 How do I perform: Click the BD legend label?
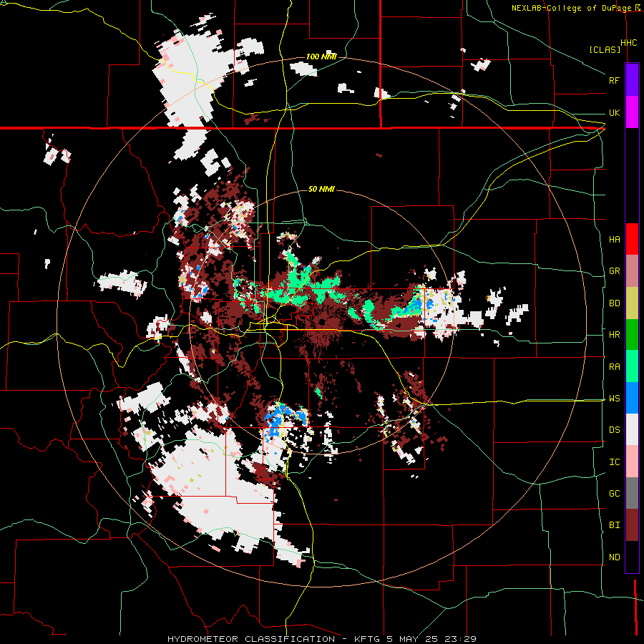click(x=614, y=303)
